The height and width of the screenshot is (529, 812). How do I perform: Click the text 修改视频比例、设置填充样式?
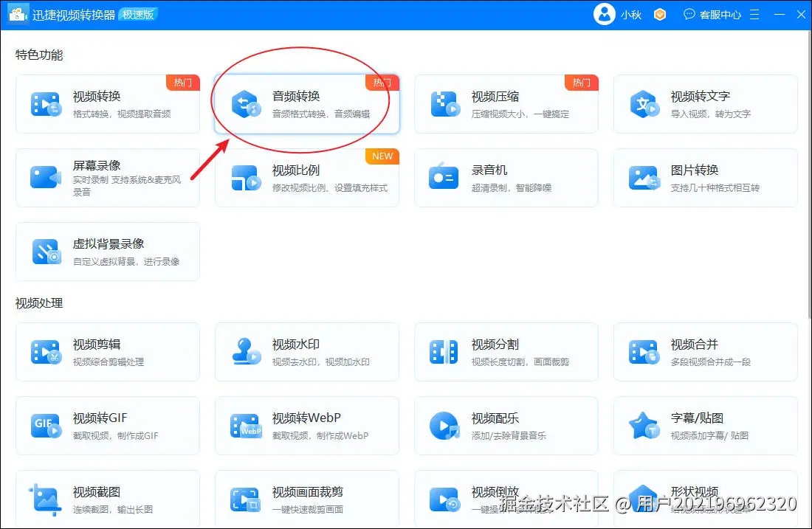pyautogui.click(x=330, y=188)
